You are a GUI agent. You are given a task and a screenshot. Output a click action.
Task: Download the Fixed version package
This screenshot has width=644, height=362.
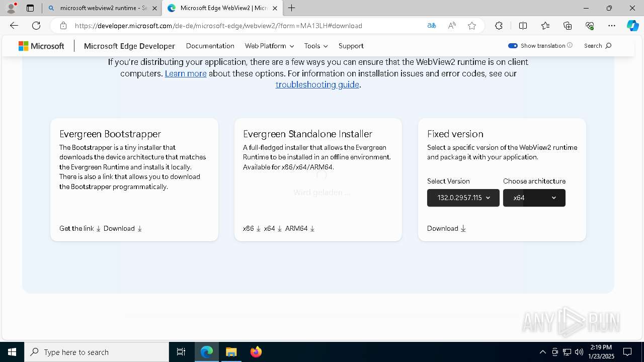pyautogui.click(x=447, y=228)
